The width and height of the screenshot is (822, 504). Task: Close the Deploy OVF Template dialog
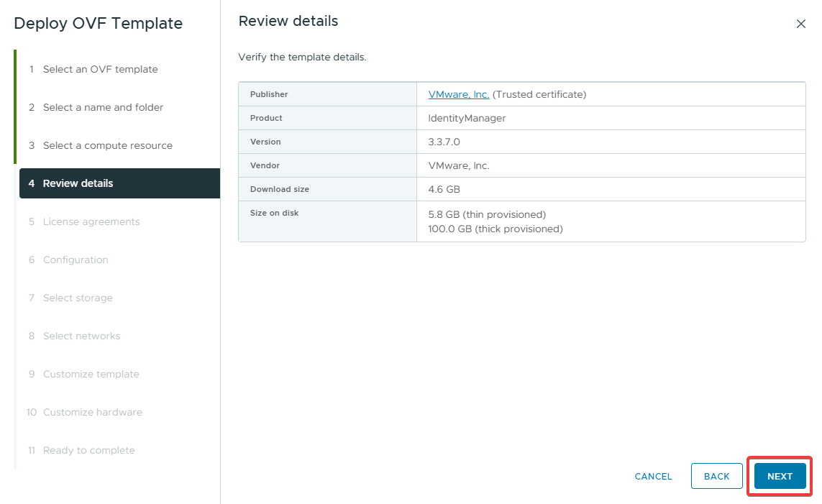pyautogui.click(x=800, y=24)
